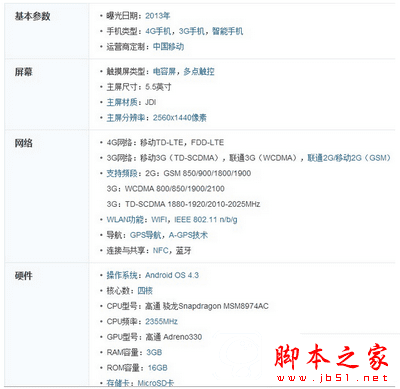Click the 移动3G（TD-SCDMA） text
The width and height of the screenshot is (400, 389).
pyautogui.click(x=181, y=158)
